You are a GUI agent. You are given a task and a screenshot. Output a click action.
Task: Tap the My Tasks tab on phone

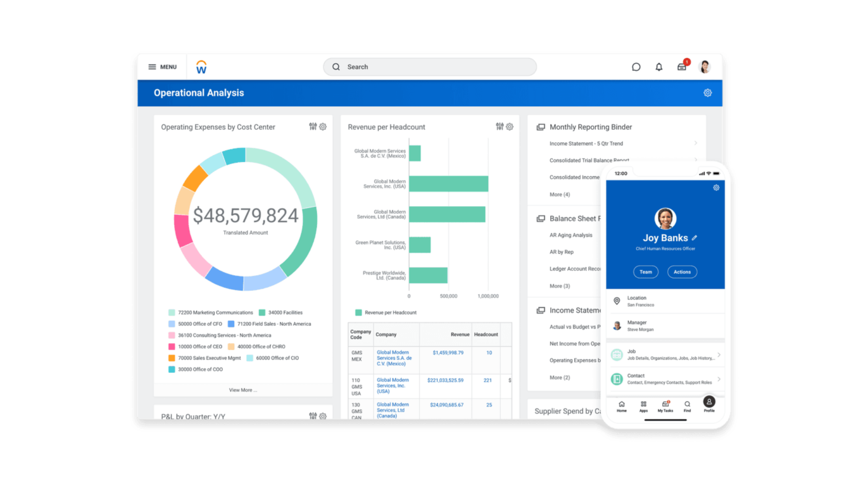[665, 406]
